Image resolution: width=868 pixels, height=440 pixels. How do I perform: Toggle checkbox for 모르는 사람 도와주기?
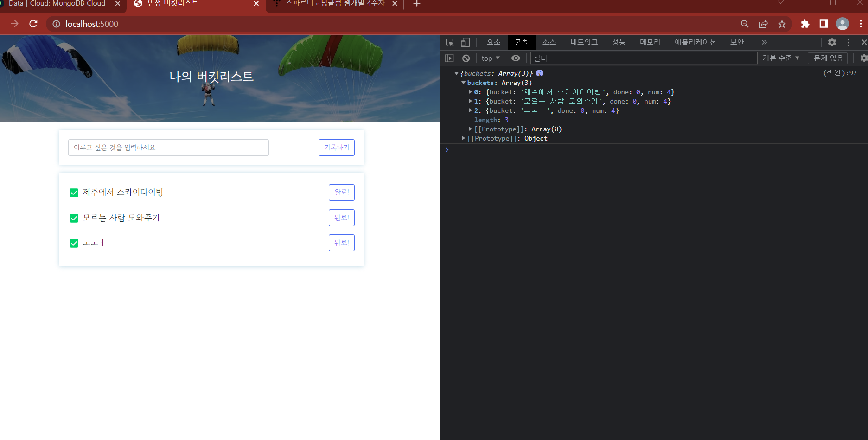point(74,218)
